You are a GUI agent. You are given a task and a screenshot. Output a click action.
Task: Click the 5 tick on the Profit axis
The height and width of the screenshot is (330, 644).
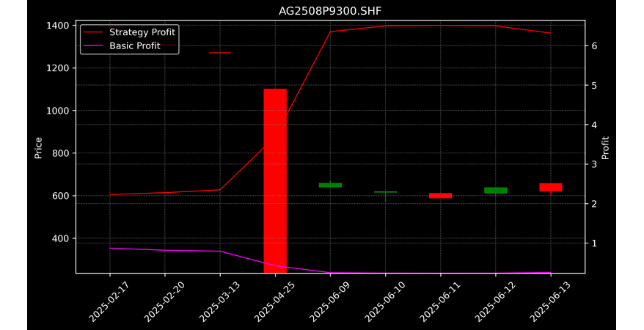(594, 85)
